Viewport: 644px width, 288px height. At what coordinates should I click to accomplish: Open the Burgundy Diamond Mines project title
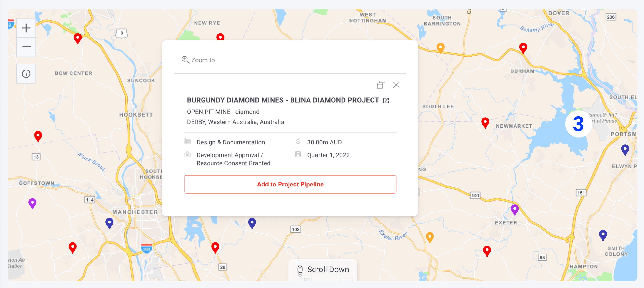(x=283, y=100)
